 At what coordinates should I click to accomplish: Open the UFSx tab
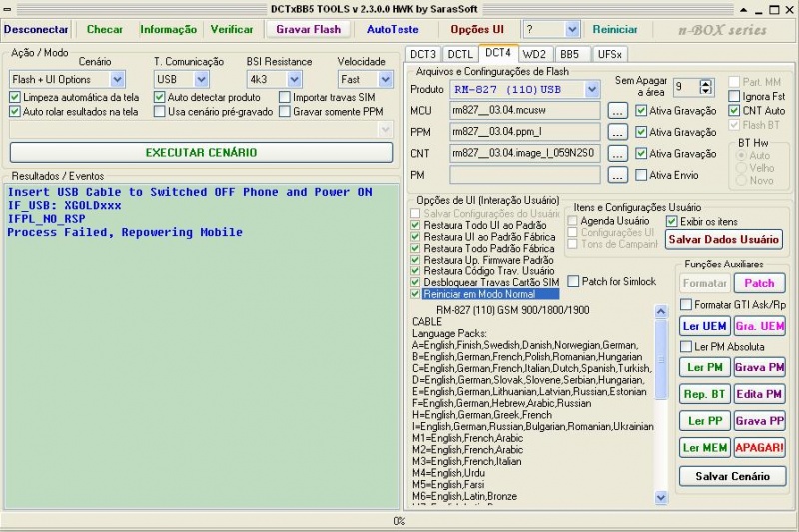pos(610,54)
